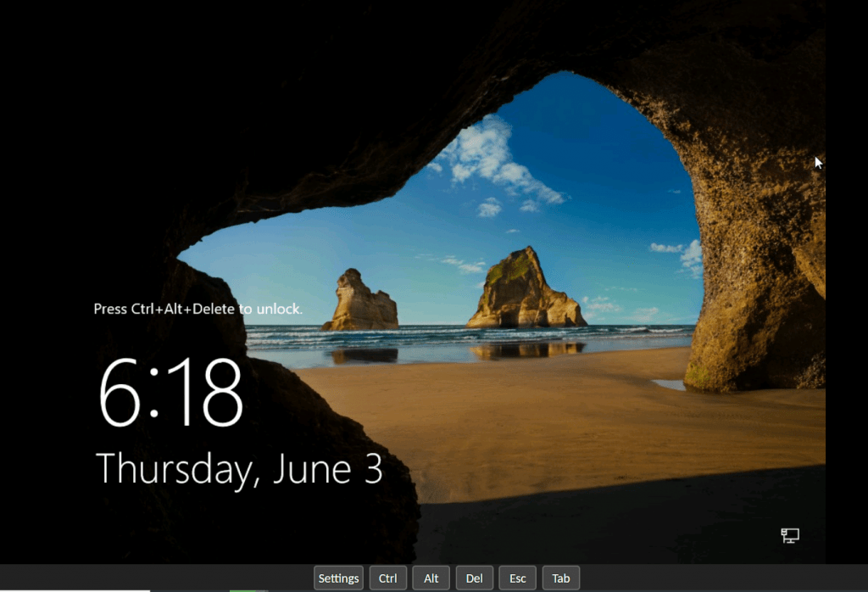Click the Del key on the toolbar
This screenshot has width=868, height=592.
(x=474, y=578)
